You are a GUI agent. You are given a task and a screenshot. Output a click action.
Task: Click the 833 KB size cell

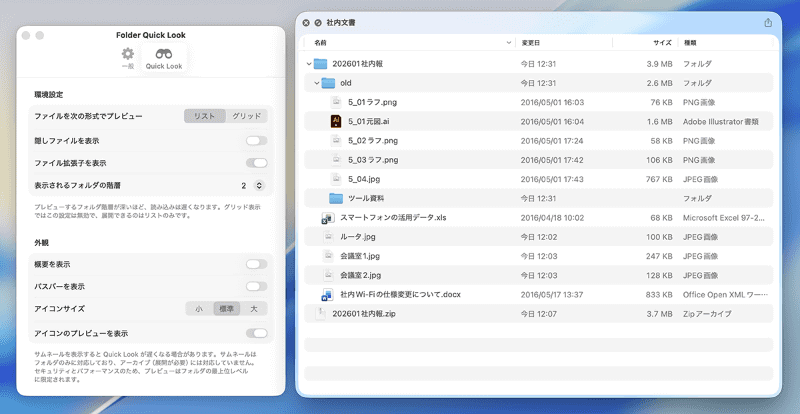coord(659,295)
